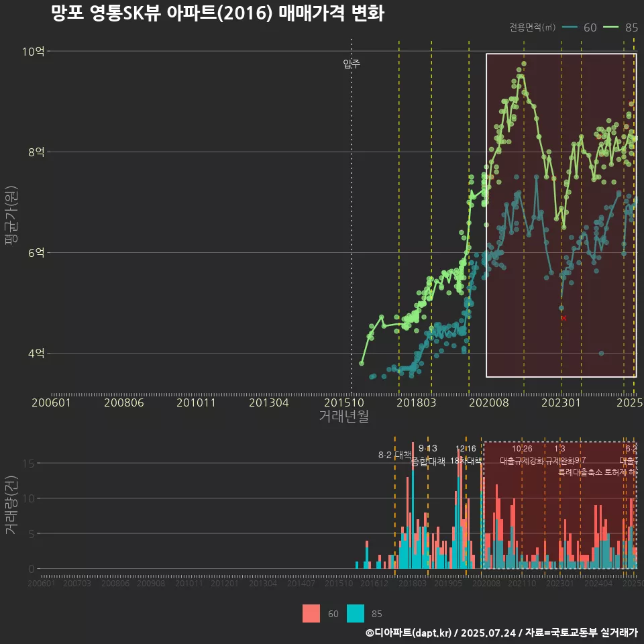This screenshot has width=644, height=644.
Task: Click the salmon 60 bar legend swatch
Action: (311, 614)
